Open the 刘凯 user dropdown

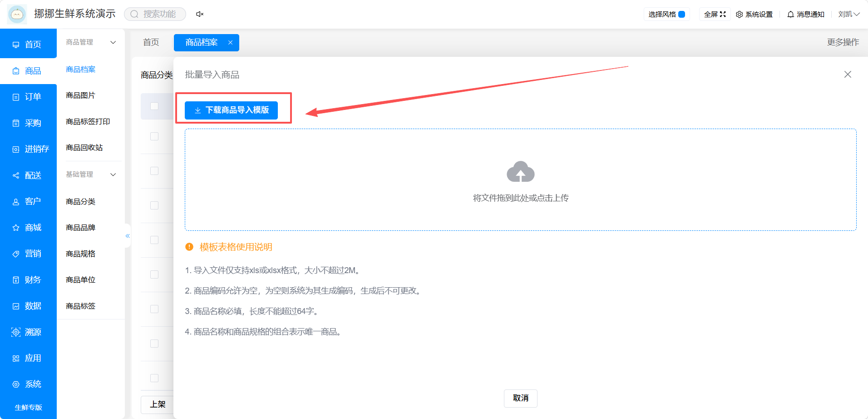849,14
